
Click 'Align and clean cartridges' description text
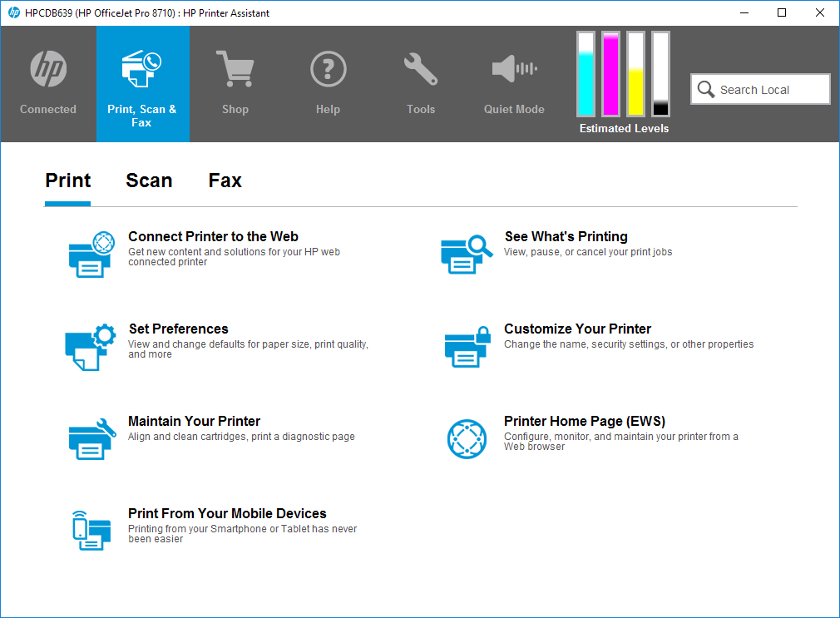(x=241, y=437)
